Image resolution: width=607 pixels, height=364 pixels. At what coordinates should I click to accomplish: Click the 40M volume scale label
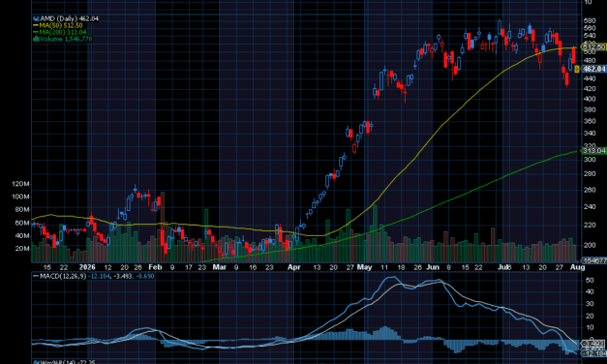point(21,236)
